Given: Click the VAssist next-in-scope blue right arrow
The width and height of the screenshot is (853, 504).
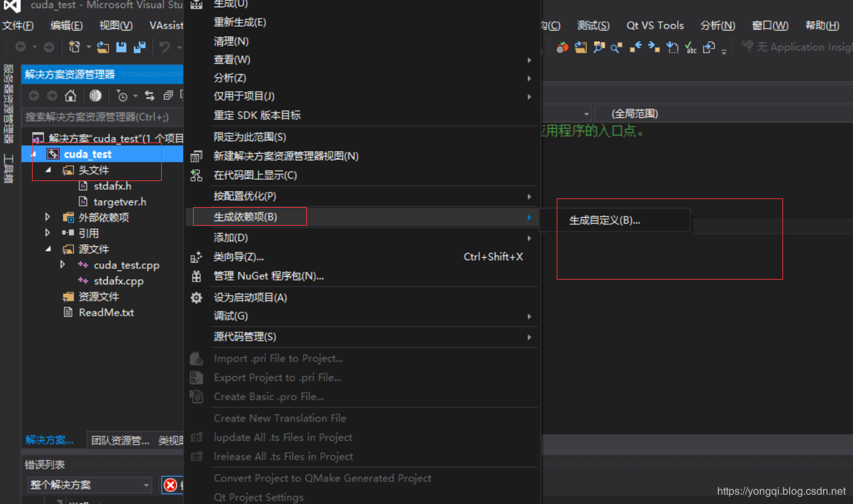Looking at the screenshot, I should (654, 47).
